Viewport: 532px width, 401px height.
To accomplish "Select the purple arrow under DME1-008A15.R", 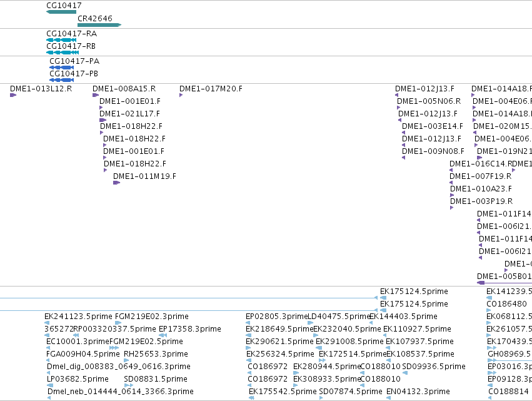I will point(96,95).
